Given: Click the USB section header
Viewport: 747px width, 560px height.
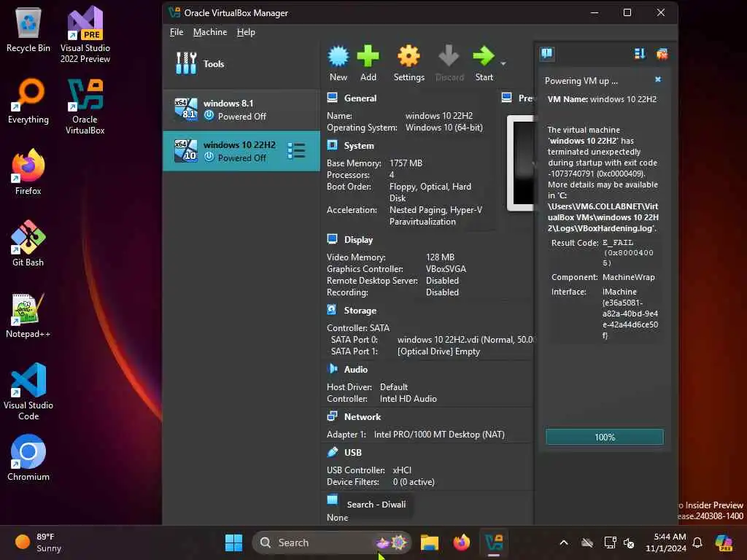Looking at the screenshot, I should point(353,452).
